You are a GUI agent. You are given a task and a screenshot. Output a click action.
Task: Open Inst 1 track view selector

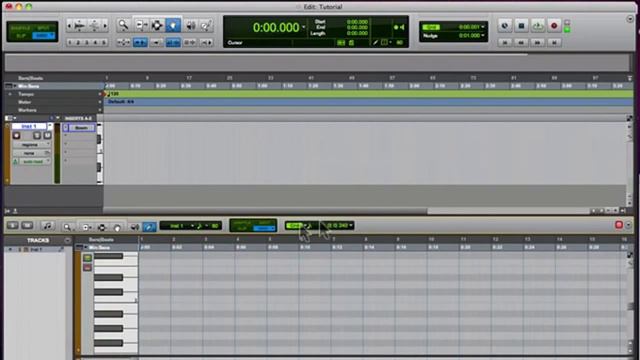pos(31,144)
